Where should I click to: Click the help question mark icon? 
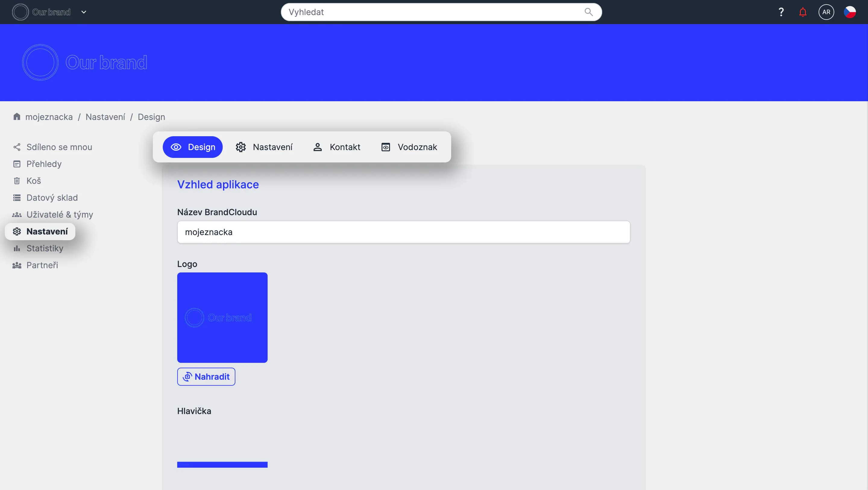(781, 12)
